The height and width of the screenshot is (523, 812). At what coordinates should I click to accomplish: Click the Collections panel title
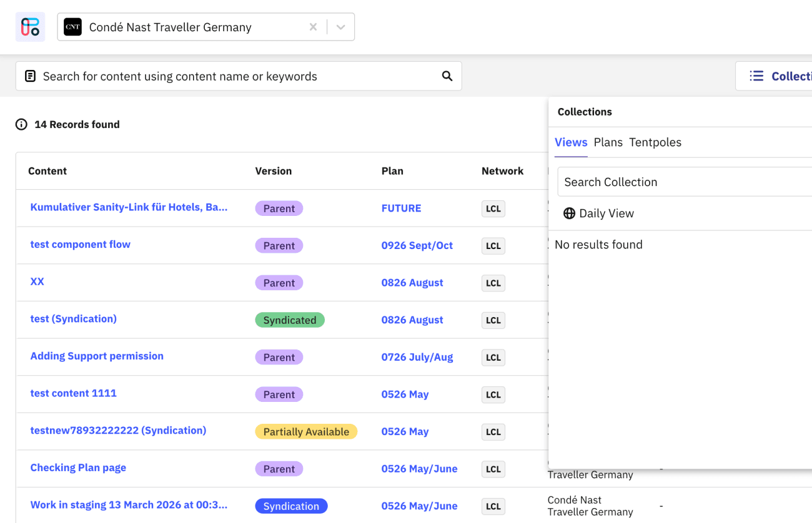585,112
